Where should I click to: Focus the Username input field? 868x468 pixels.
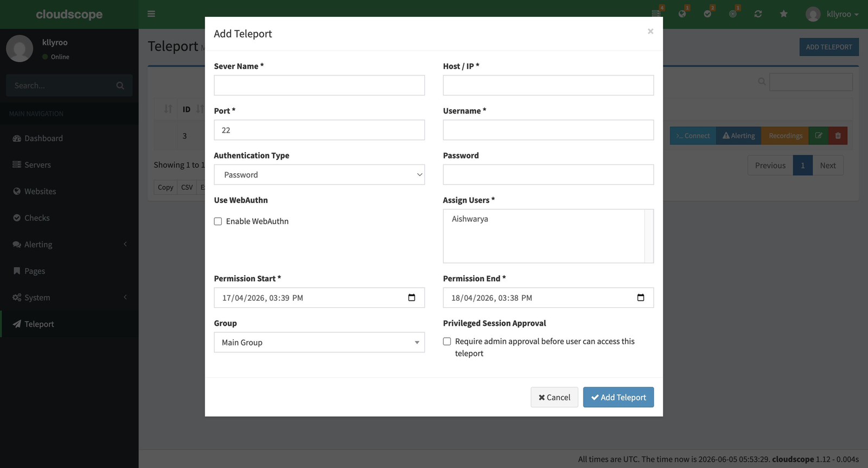pos(548,130)
